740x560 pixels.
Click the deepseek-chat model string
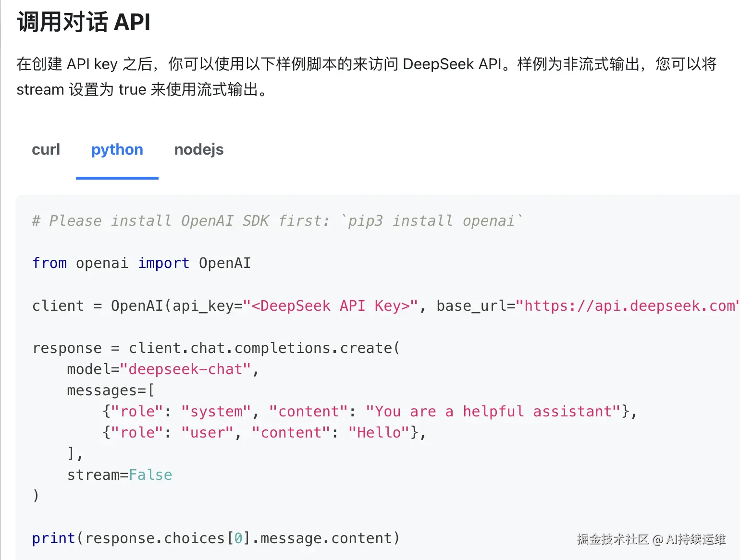click(x=187, y=369)
